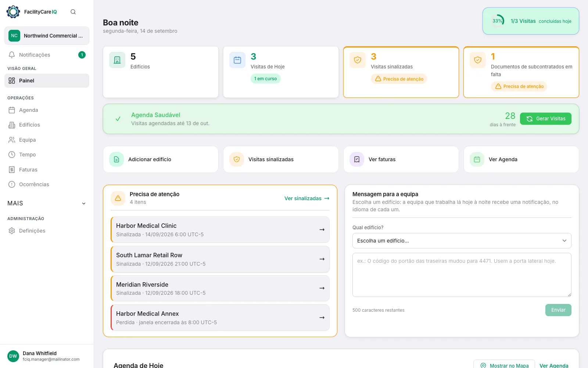Follow the Ver sinalizadas link
Screen dimensions: 588x368
pyautogui.click(x=307, y=198)
